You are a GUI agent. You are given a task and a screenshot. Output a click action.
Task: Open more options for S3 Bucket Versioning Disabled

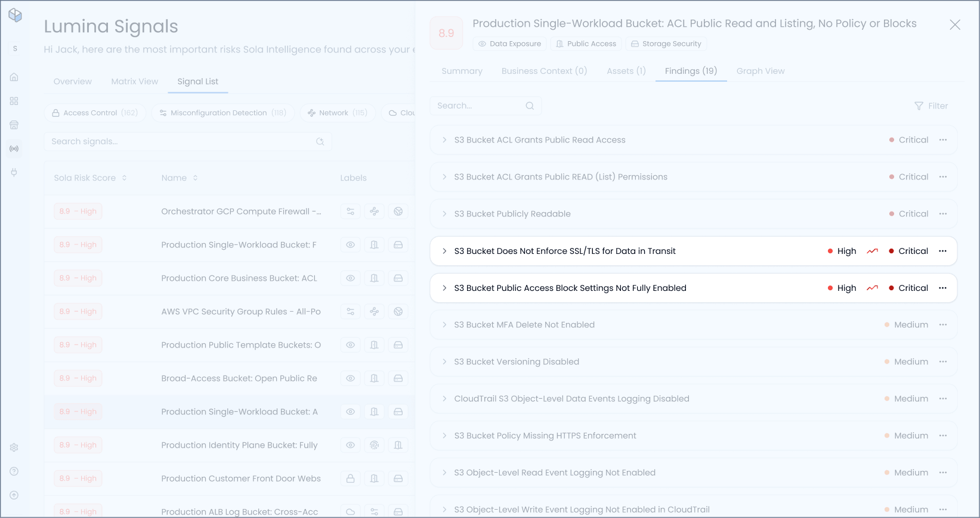point(943,362)
